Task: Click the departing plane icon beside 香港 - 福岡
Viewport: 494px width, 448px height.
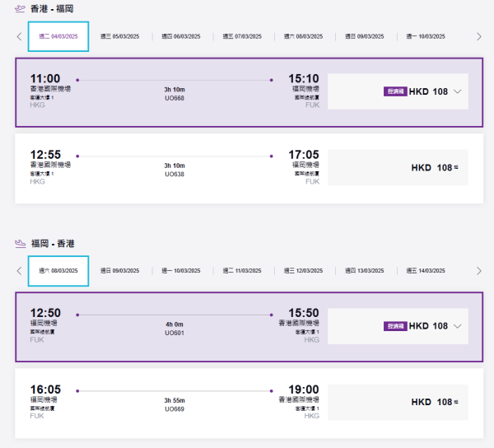Action: click(x=21, y=8)
